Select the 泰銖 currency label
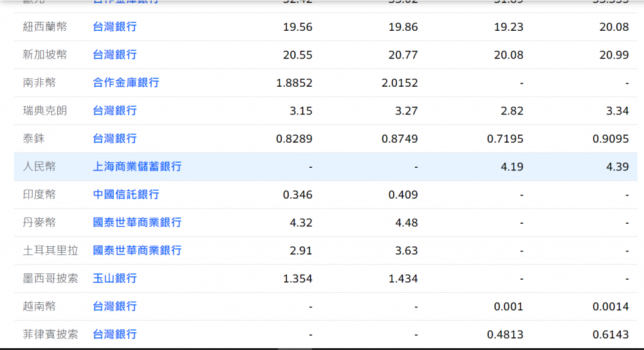 tap(34, 138)
